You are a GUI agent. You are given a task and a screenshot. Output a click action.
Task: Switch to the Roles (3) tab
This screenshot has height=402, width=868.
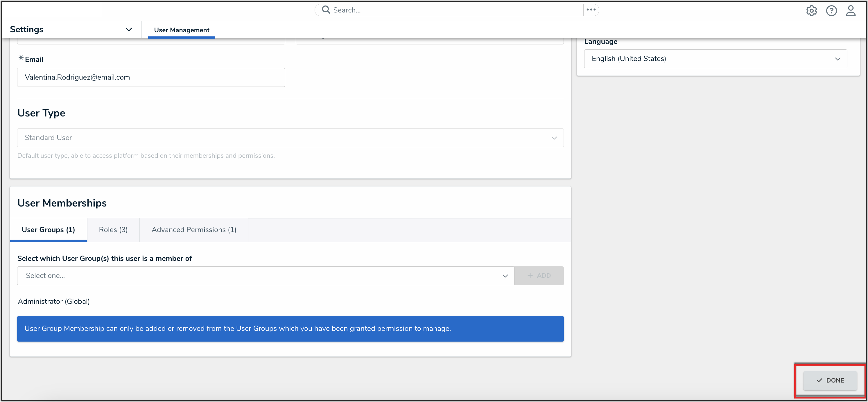pos(113,229)
